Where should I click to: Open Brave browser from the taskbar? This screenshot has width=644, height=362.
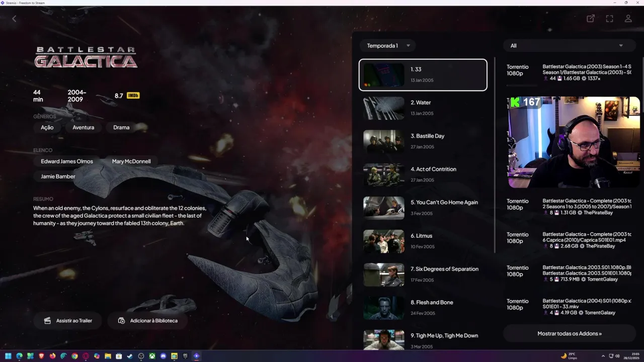click(41, 356)
